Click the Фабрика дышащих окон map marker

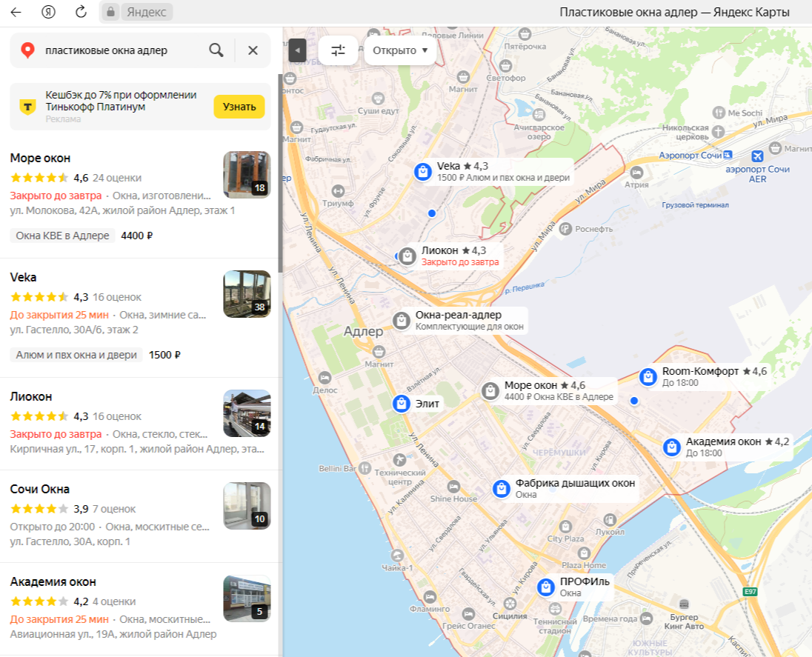(502, 488)
